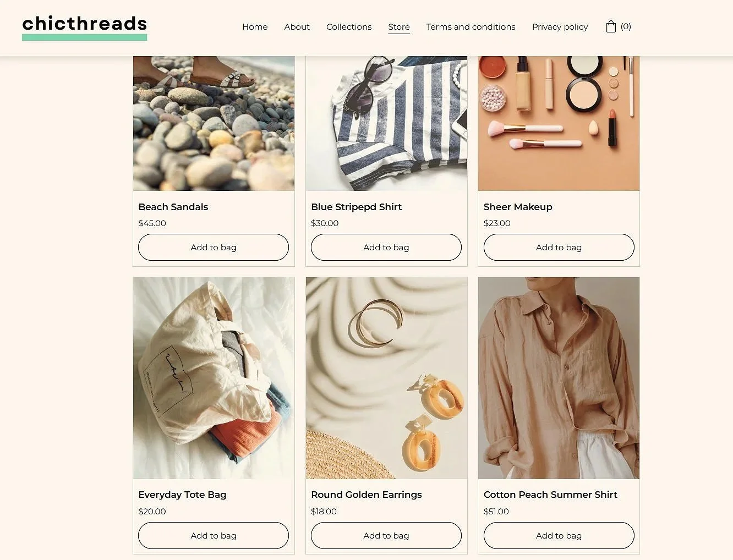Open Collections in the navigation
The height and width of the screenshot is (560, 733).
349,26
